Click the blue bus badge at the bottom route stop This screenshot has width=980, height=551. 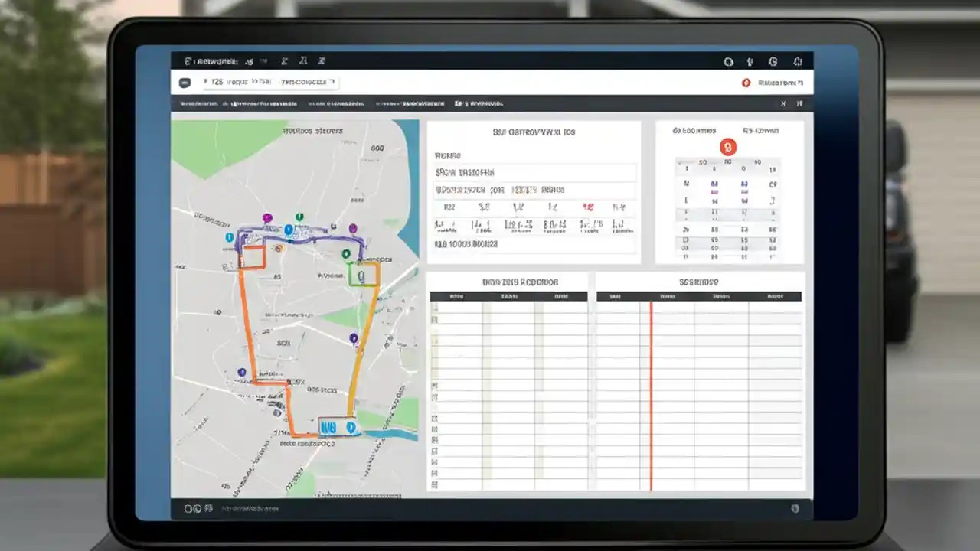[x=328, y=427]
